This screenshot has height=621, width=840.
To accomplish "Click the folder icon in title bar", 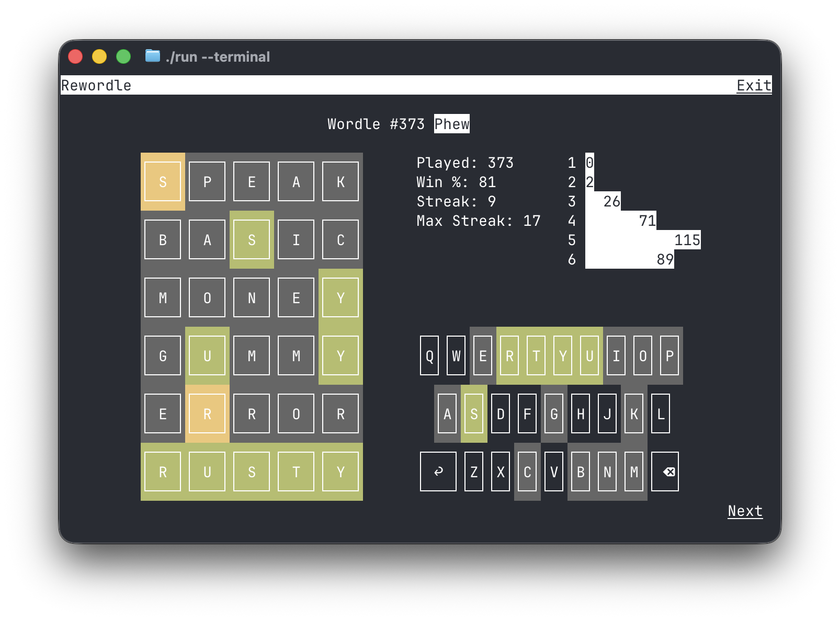I will click(152, 56).
